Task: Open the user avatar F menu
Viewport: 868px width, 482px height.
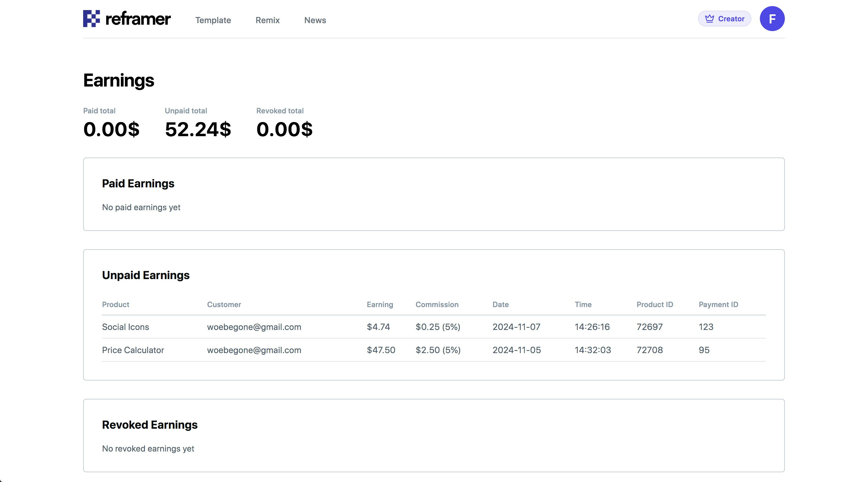Action: pos(772,19)
